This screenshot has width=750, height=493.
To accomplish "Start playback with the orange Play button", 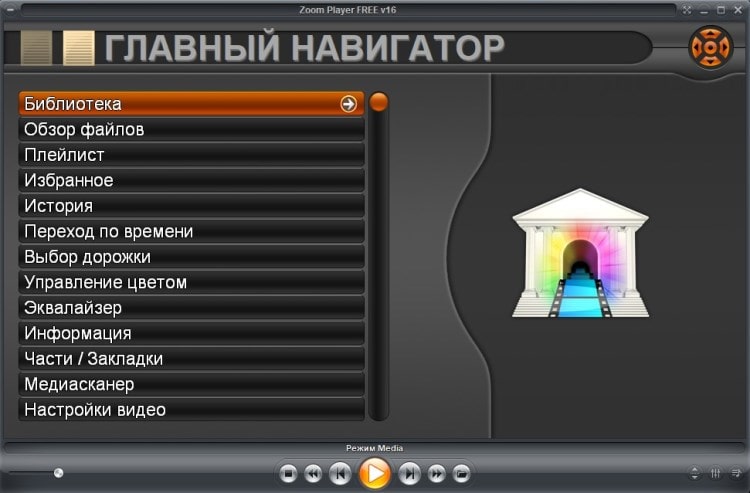I will (x=375, y=473).
